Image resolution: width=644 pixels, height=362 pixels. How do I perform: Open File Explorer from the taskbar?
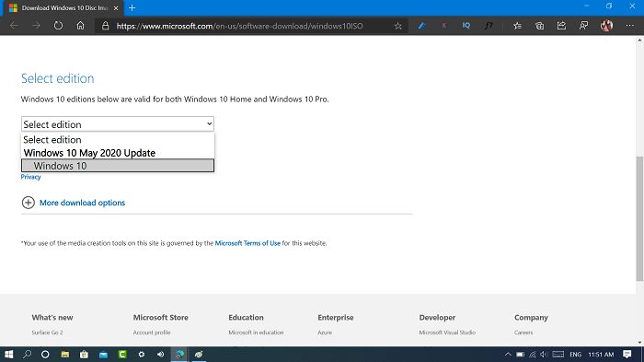[65, 355]
